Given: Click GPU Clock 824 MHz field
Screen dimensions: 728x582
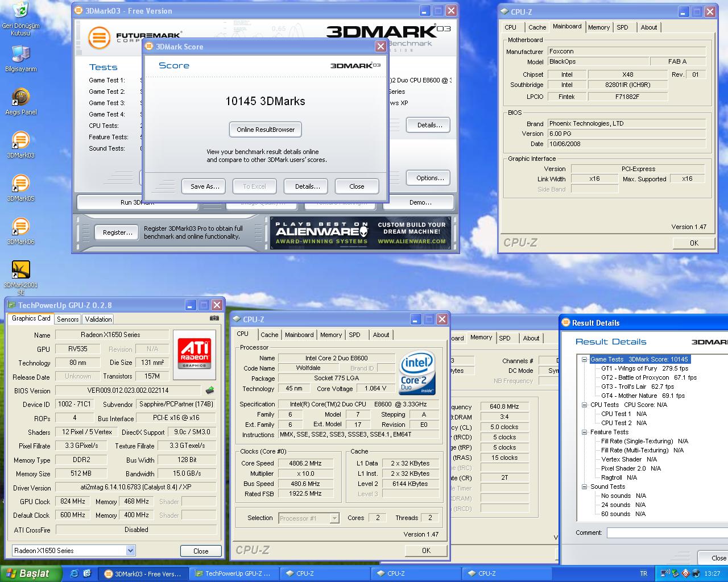Looking at the screenshot, I should (72, 501).
